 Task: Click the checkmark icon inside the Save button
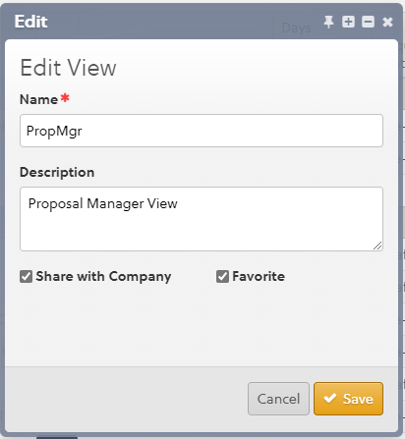330,398
